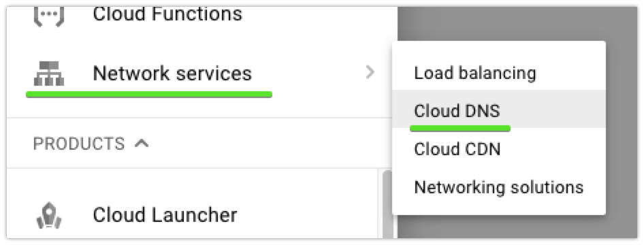Image resolution: width=644 pixels, height=245 pixels.
Task: Click the sidebar vertical scrollbar thumb
Action: (387, 204)
